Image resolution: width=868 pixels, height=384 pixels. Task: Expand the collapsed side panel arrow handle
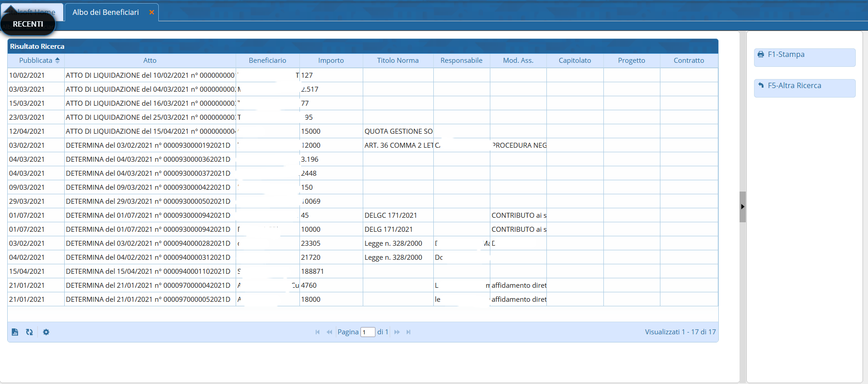pos(742,207)
